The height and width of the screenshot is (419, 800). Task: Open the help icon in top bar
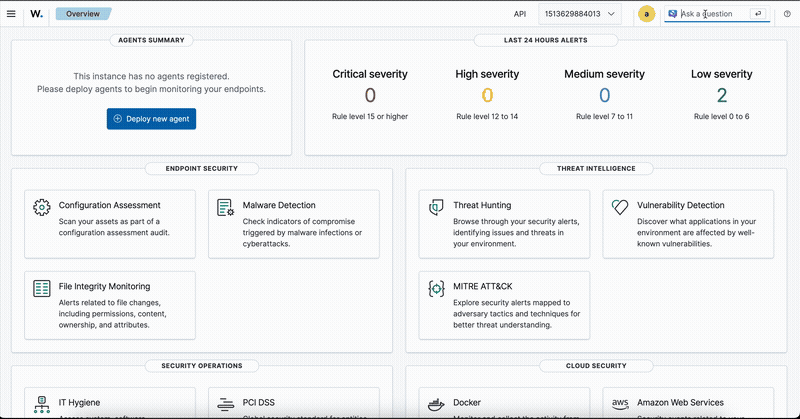(787, 14)
